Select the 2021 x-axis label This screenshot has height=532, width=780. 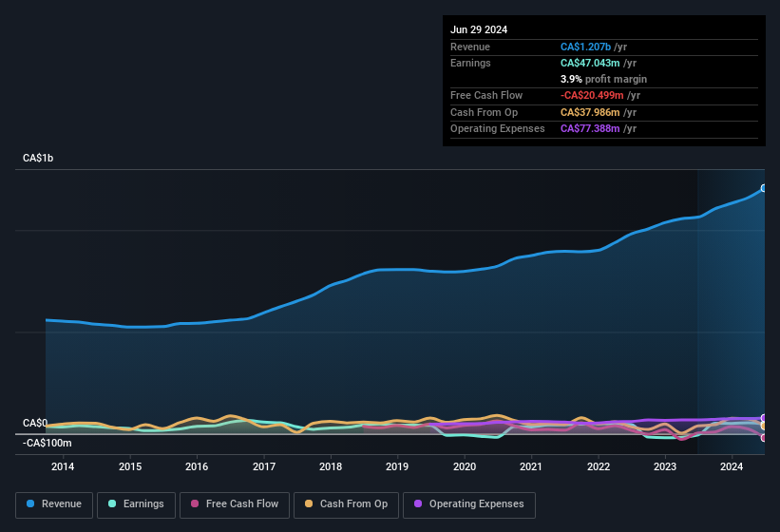click(x=531, y=466)
